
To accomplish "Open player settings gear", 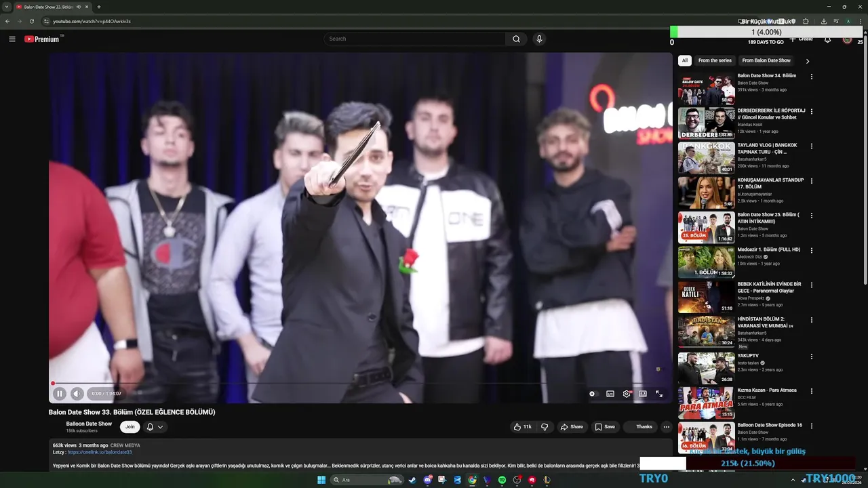I will [x=627, y=394].
